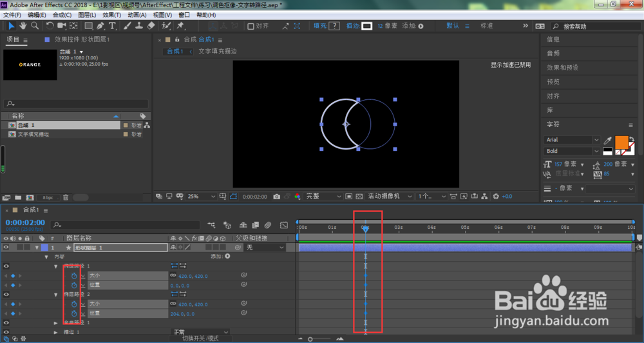
Task: Toggle transparency grid in viewer
Action: tap(359, 197)
